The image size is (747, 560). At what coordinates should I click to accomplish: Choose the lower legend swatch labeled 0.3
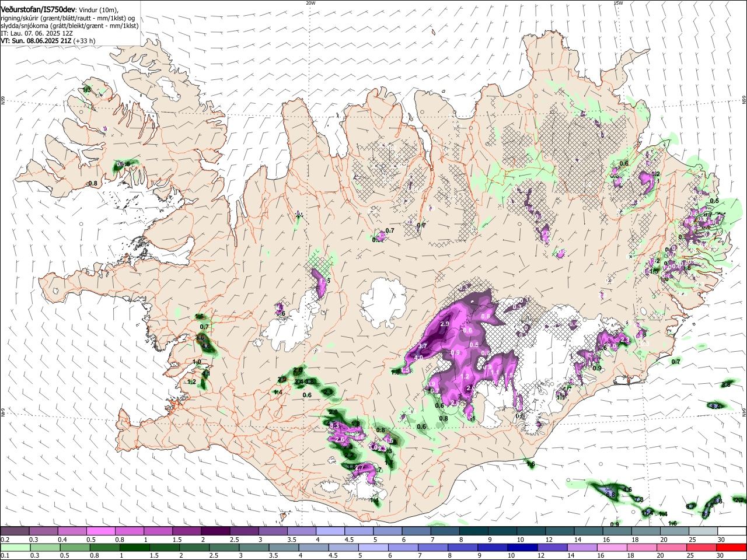[x=46, y=547]
